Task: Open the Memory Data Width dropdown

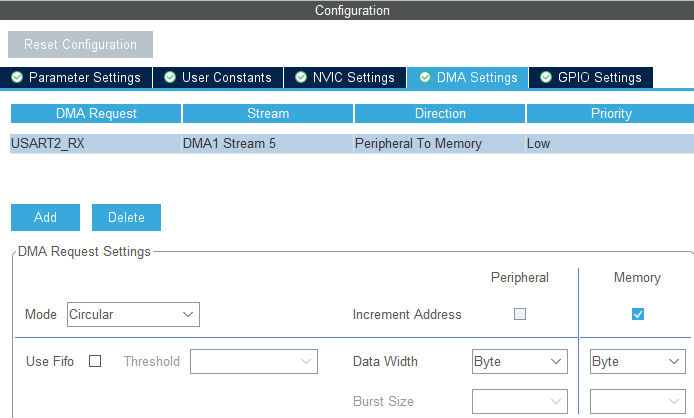Action: point(638,361)
